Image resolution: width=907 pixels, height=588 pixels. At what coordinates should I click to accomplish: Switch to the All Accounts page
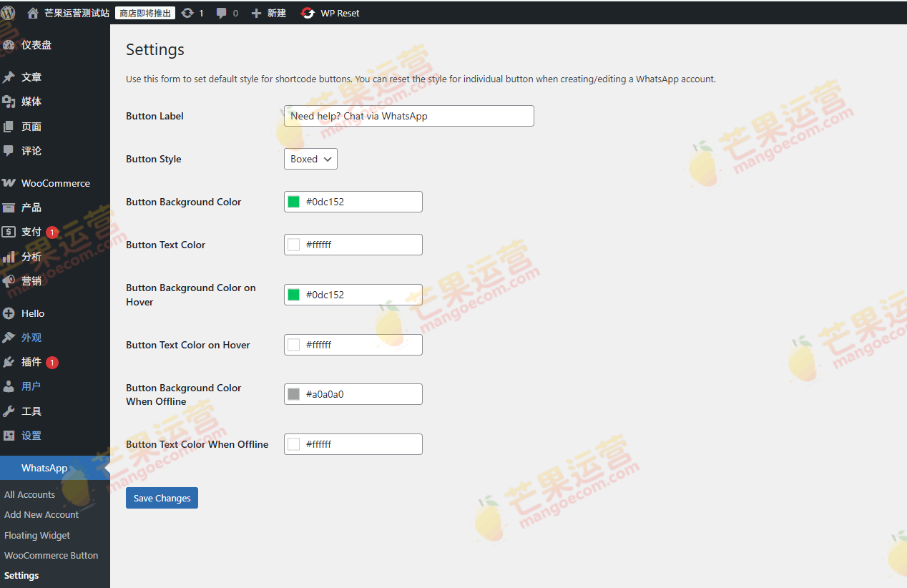tap(29, 494)
